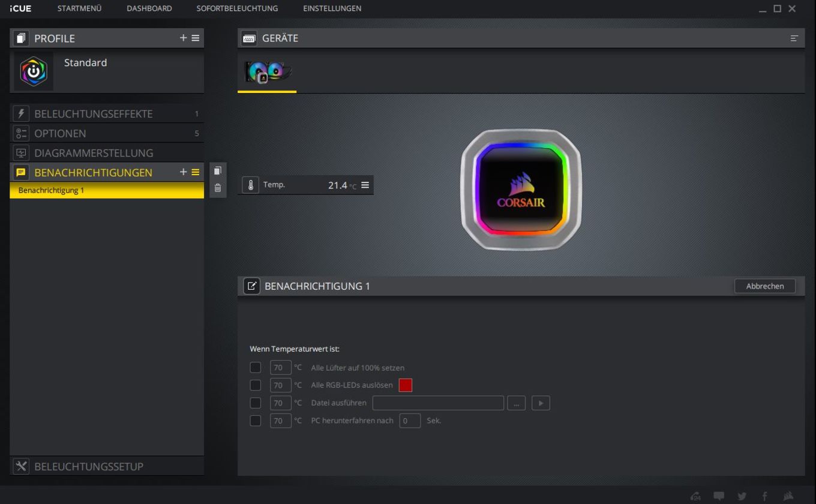The image size is (816, 504).
Task: Click the BENACHRICHTIGUNG 1 panel title
Action: [317, 286]
